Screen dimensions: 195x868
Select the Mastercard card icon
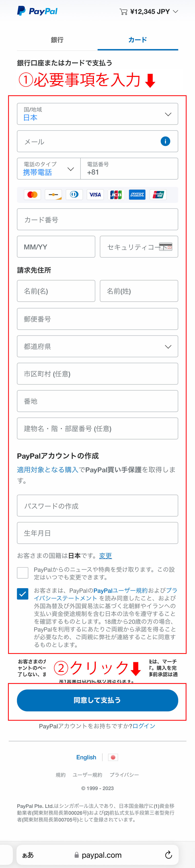coord(32,194)
